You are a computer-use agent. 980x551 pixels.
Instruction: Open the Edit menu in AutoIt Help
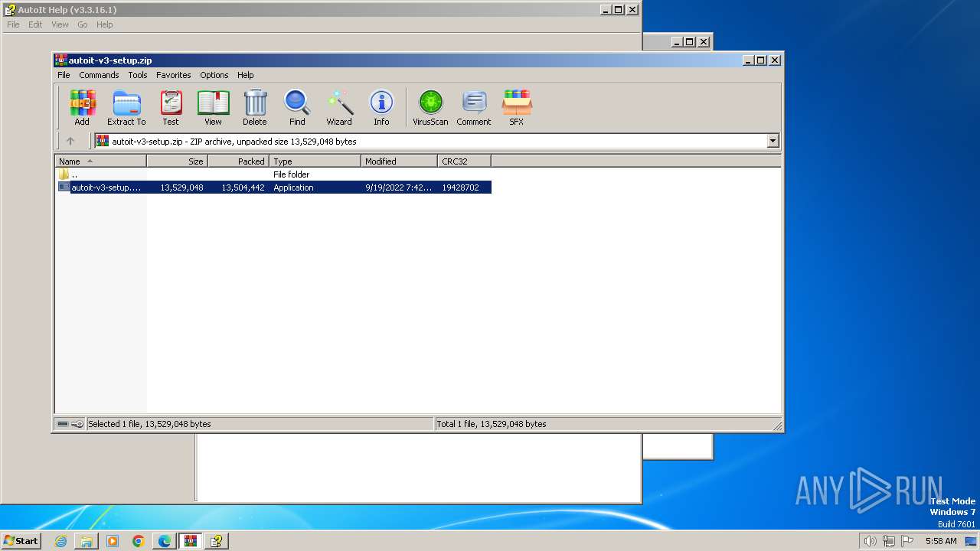click(35, 24)
